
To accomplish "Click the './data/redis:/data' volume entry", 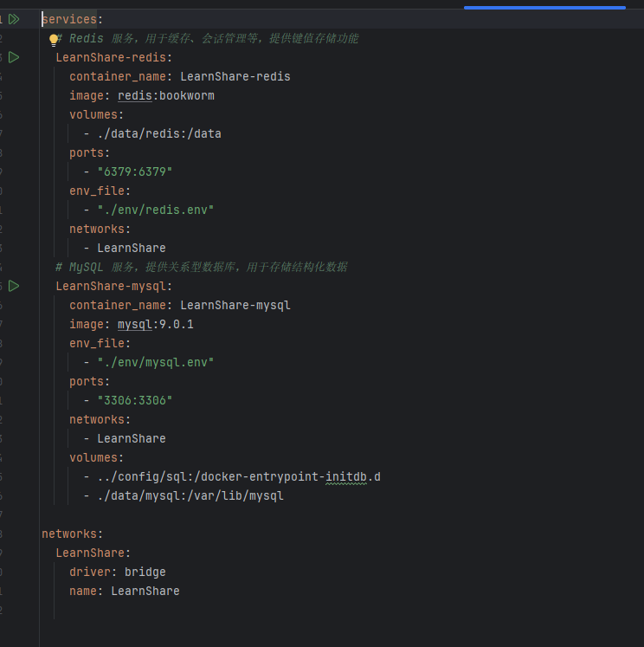I will coord(159,133).
